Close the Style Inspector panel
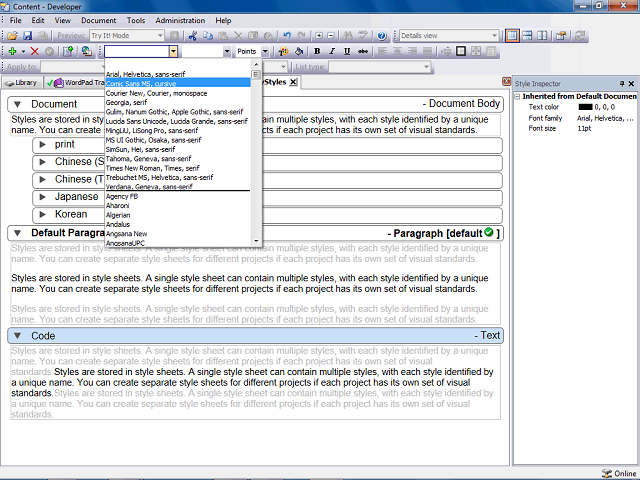Viewport: 640px width, 480px height. click(x=631, y=84)
